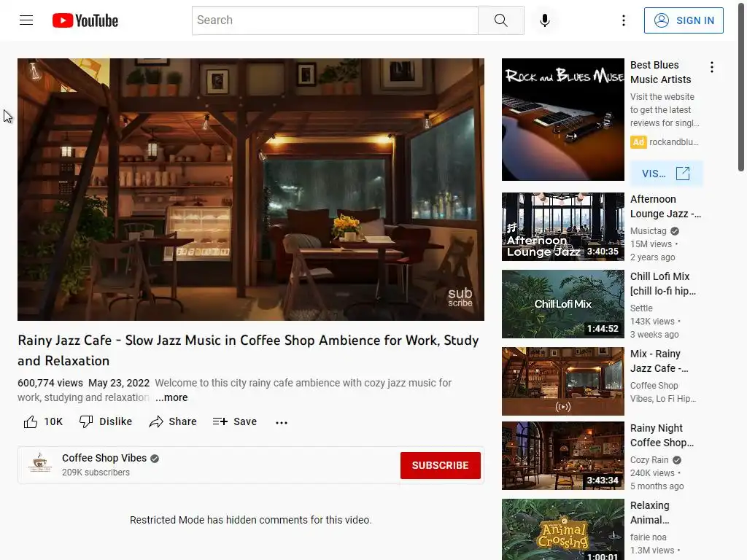Screen dimensions: 747x560
Task: Open ad options three-dot menu
Action: (712, 67)
